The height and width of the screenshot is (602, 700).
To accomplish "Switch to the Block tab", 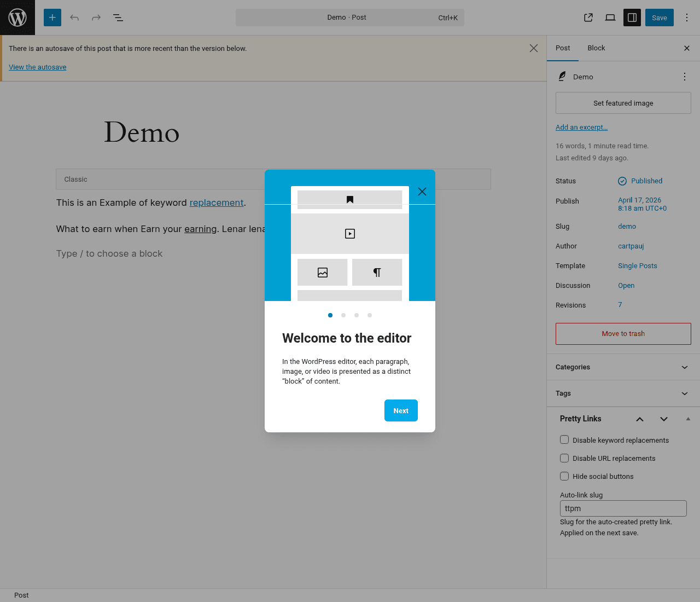I will [596, 48].
